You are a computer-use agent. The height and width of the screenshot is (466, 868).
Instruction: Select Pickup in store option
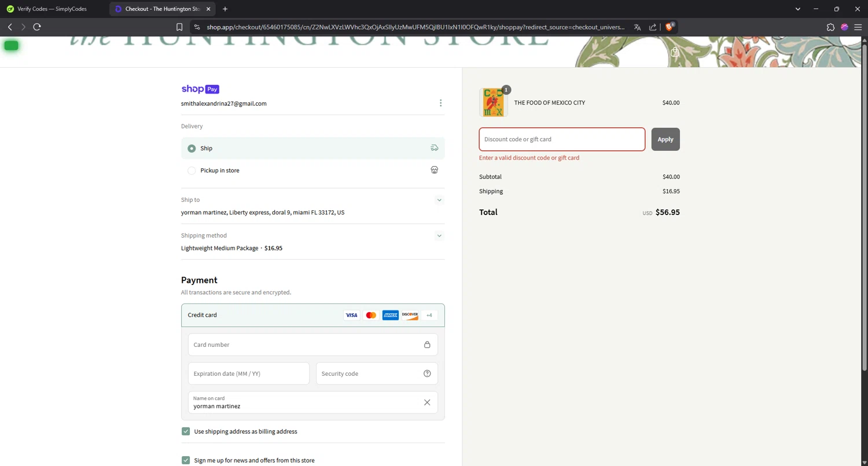pos(313,171)
